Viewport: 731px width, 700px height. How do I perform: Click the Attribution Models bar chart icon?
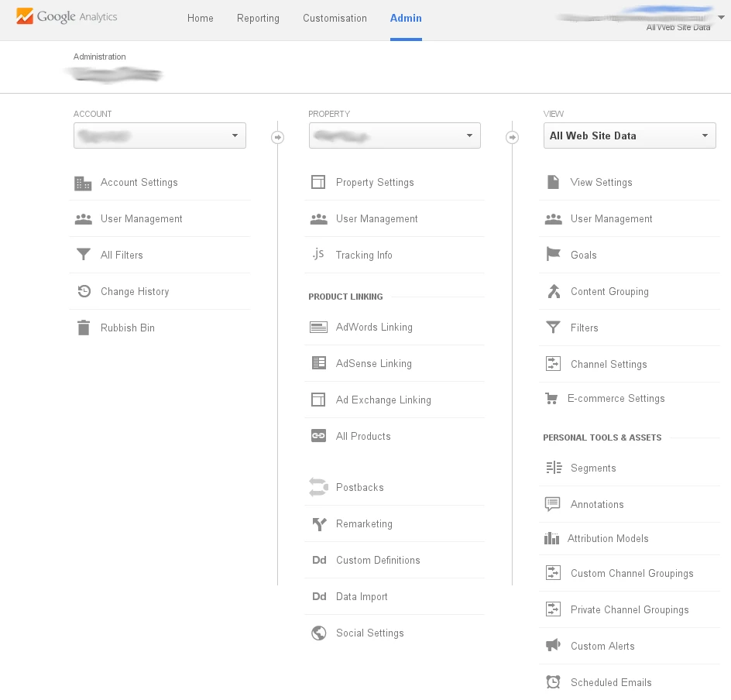pyautogui.click(x=551, y=538)
